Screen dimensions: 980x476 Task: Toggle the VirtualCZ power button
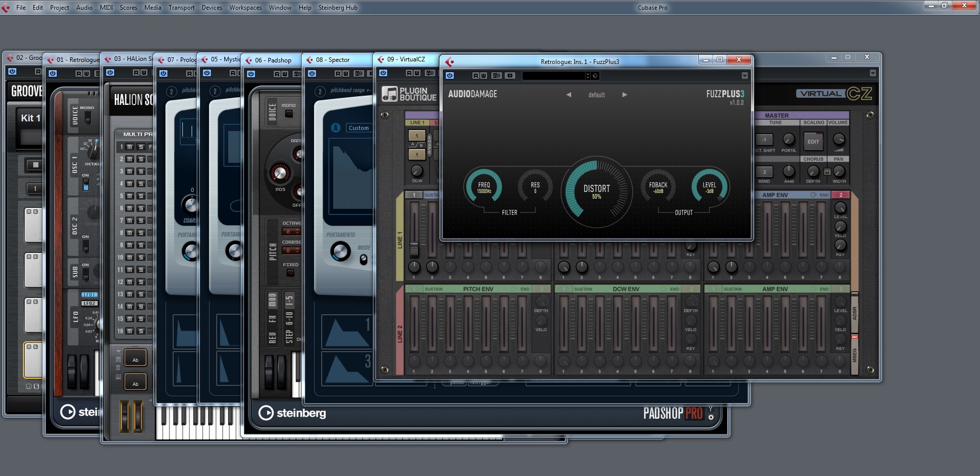click(x=383, y=73)
